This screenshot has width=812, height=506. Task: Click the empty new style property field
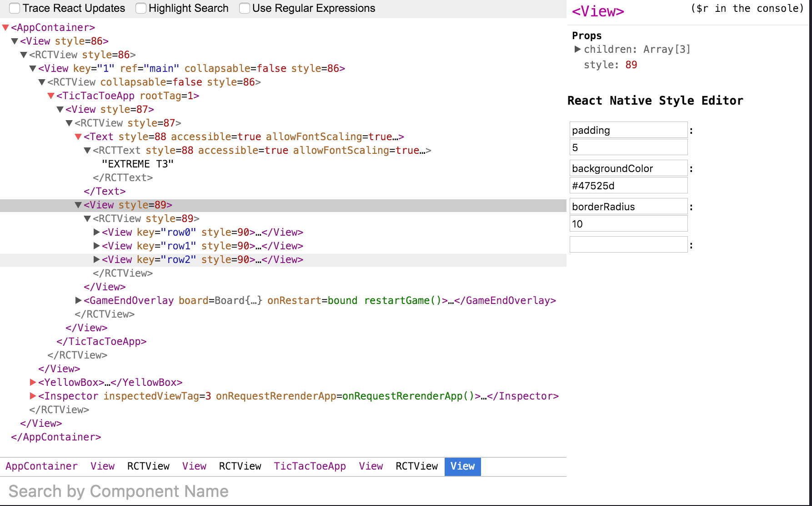(628, 245)
